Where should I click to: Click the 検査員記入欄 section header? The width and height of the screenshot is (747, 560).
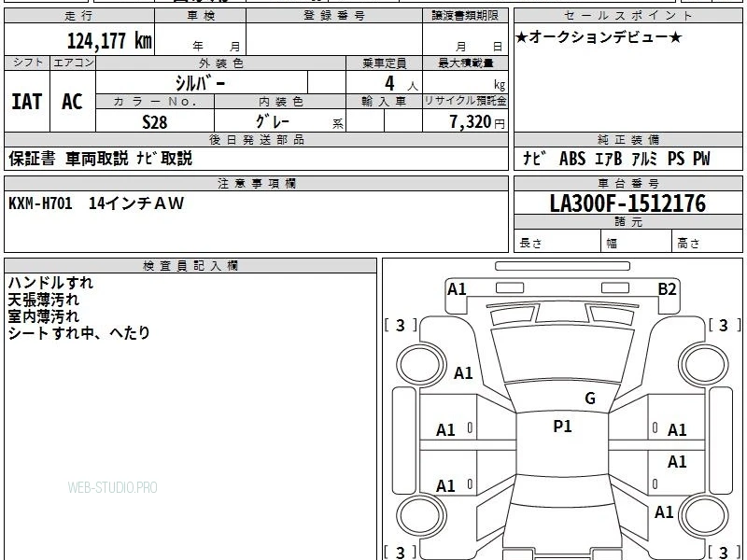(x=190, y=266)
